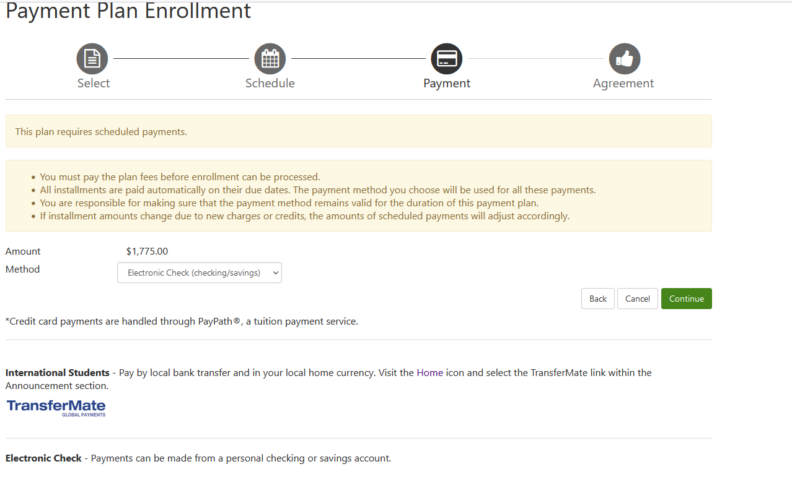The width and height of the screenshot is (792, 490).
Task: Cancel the payment plan enrollment
Action: 637,298
